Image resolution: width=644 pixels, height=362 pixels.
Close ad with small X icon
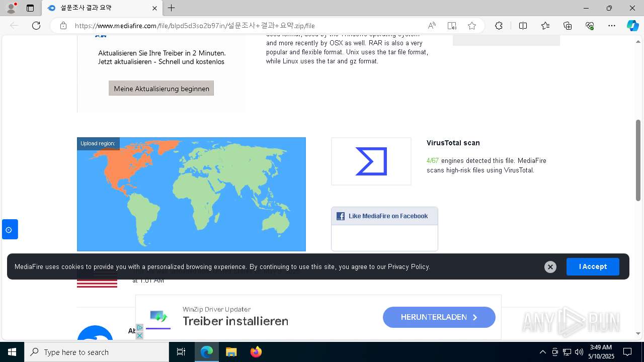point(140,335)
